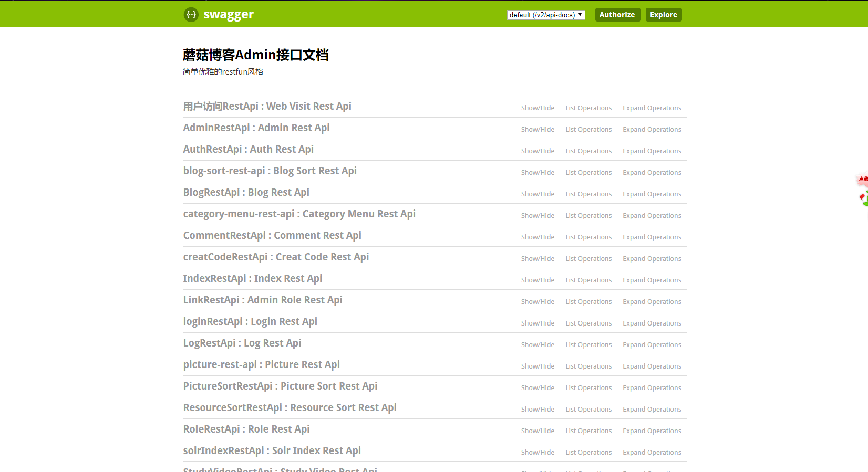The image size is (868, 472).
Task: Toggle Show/Hide for AuthRestApi
Action: [x=538, y=151]
